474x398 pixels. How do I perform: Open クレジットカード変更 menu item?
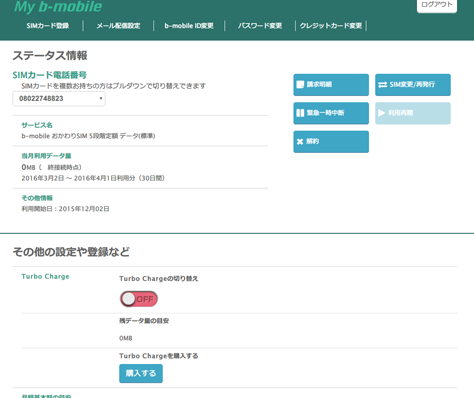tap(331, 26)
